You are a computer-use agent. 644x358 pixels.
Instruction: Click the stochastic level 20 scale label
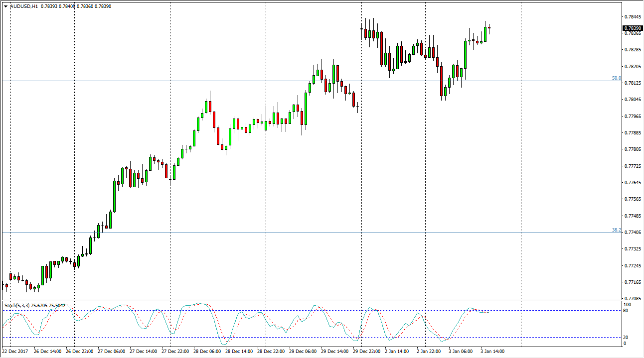(627, 338)
